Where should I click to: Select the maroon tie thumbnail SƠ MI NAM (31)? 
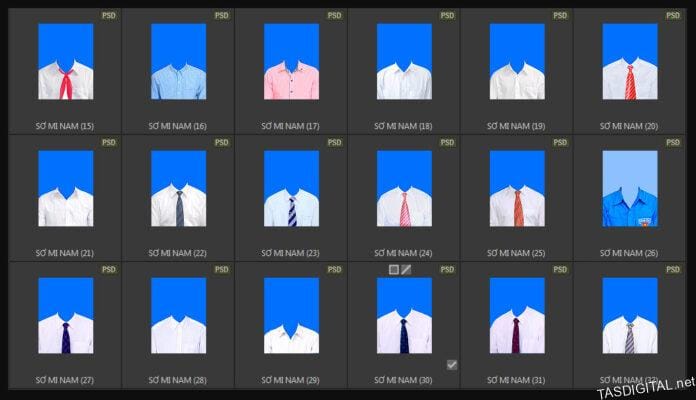pyautogui.click(x=517, y=316)
